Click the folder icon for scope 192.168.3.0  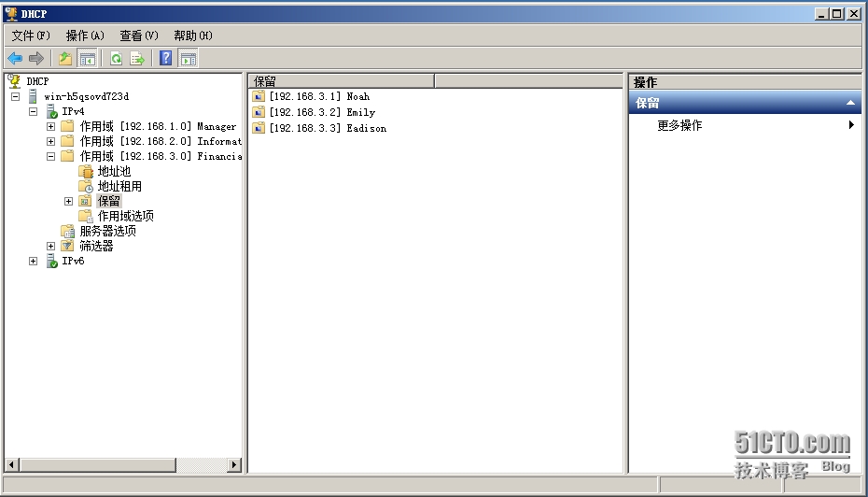[67, 156]
